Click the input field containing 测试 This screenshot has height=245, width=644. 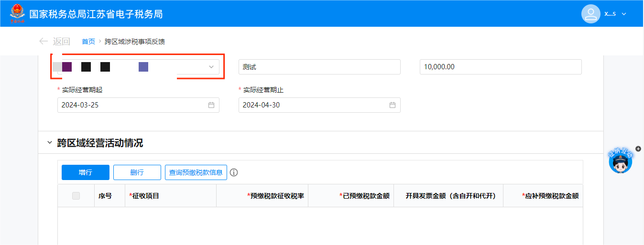319,67
